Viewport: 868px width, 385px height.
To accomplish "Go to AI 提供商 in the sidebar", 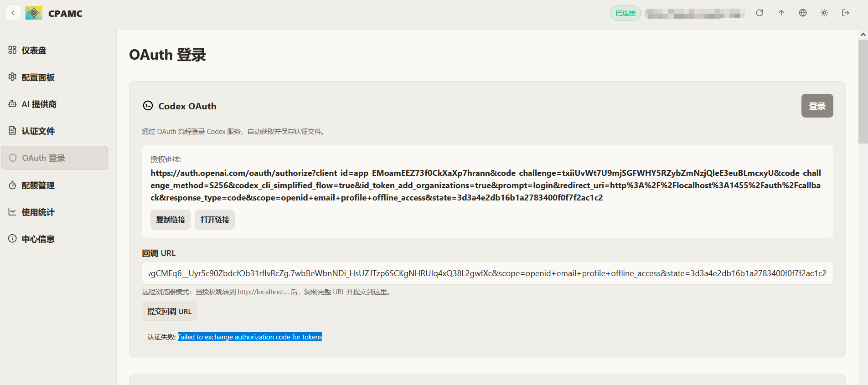I will (55, 104).
